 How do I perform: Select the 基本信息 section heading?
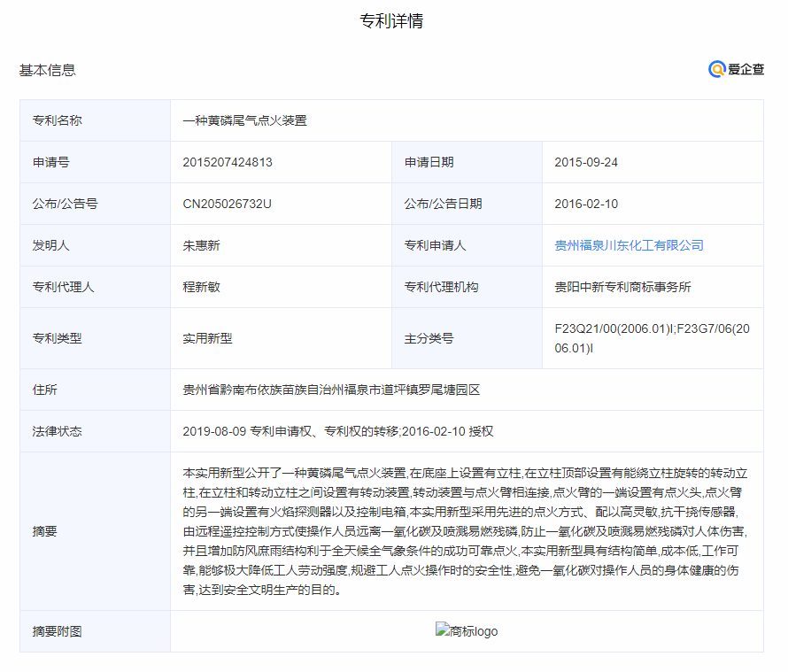[x=48, y=70]
